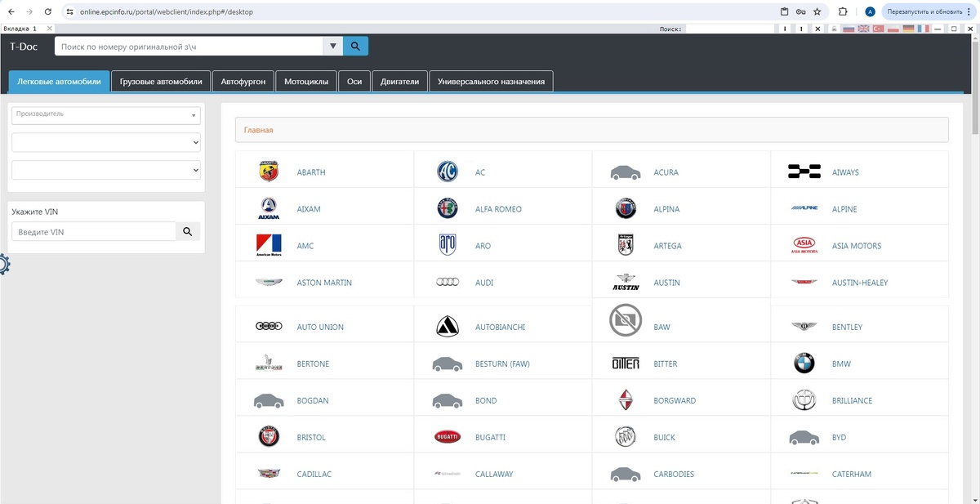Switch to Автофургон tab
This screenshot has width=980, height=504.
point(243,82)
